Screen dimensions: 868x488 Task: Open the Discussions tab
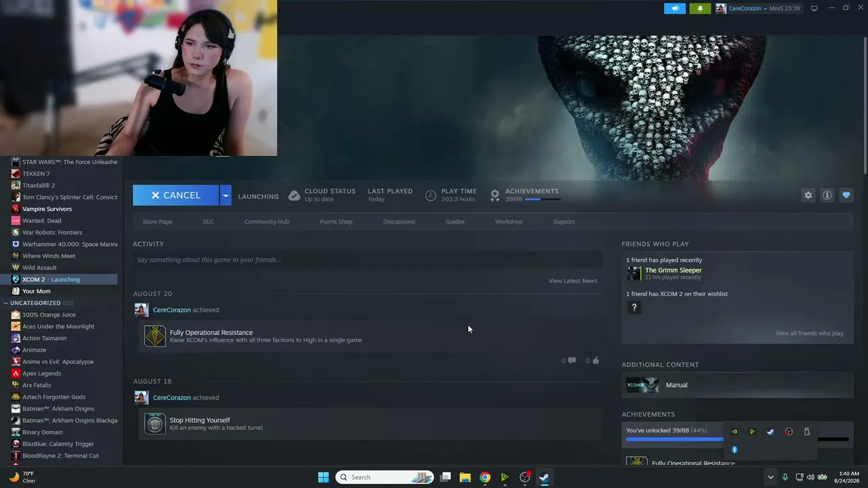399,222
